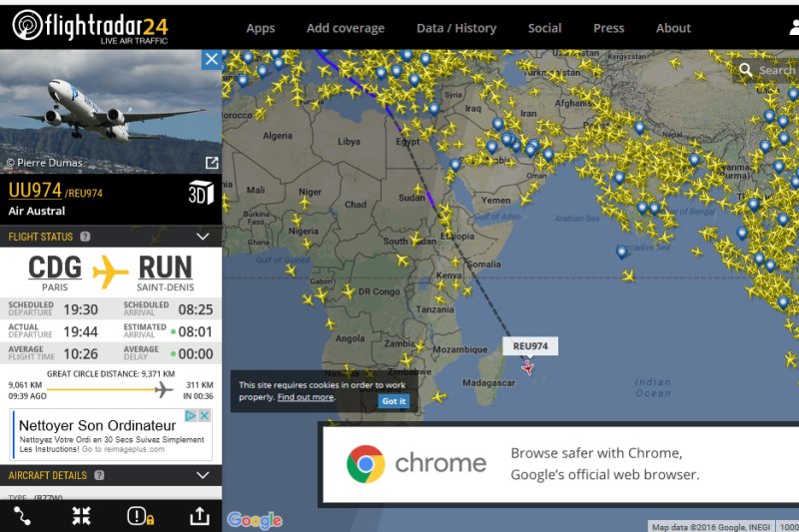The width and height of the screenshot is (799, 532).
Task: Select Add coverage in the top navigation
Action: click(345, 28)
